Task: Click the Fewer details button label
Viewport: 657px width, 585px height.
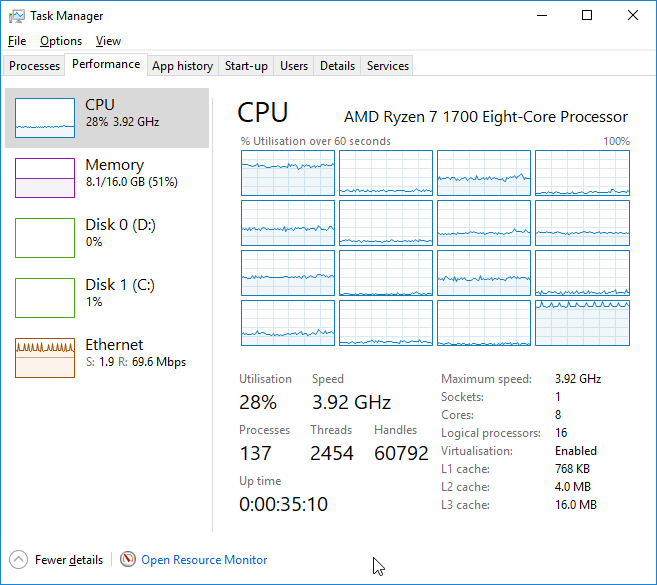Action: tap(69, 560)
